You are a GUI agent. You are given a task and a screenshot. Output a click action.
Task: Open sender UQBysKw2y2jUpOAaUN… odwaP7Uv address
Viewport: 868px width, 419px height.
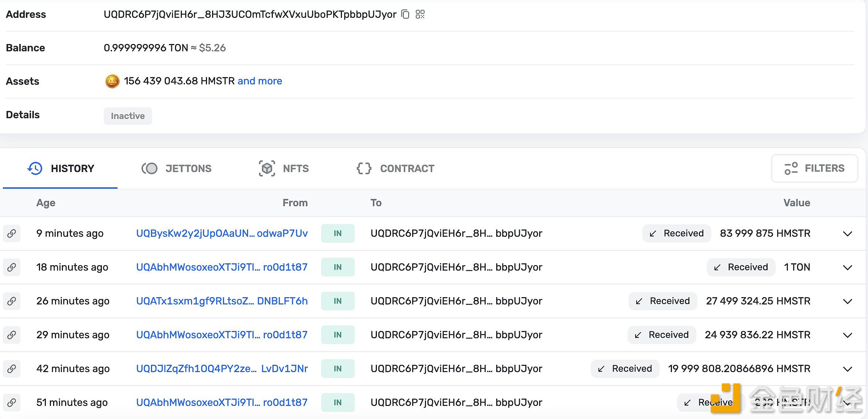tap(222, 233)
